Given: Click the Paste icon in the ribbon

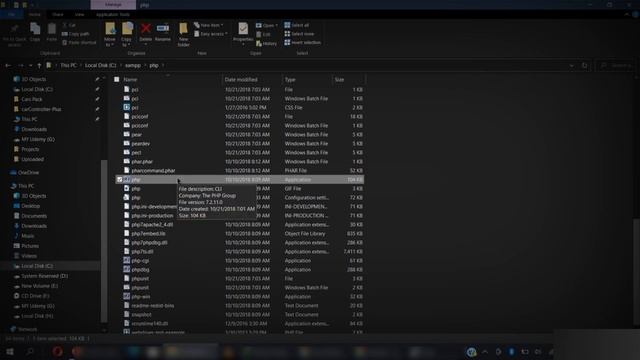Looking at the screenshot, I should click(51, 29).
